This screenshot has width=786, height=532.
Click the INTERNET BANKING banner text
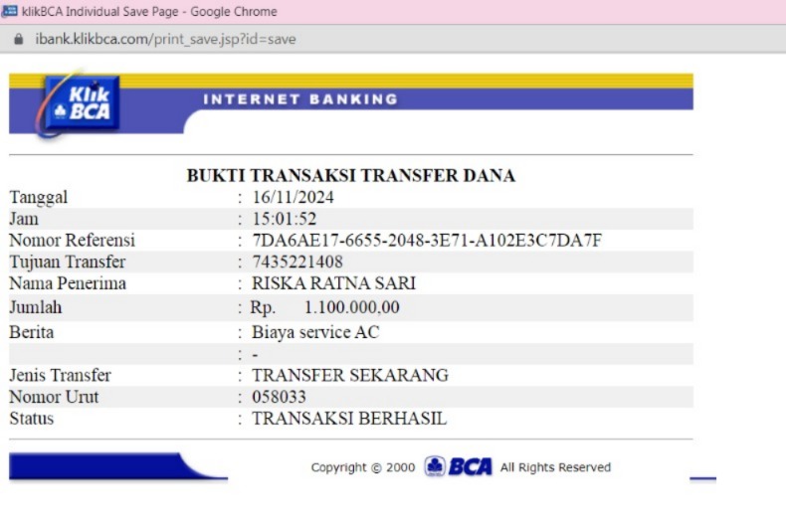[299, 99]
